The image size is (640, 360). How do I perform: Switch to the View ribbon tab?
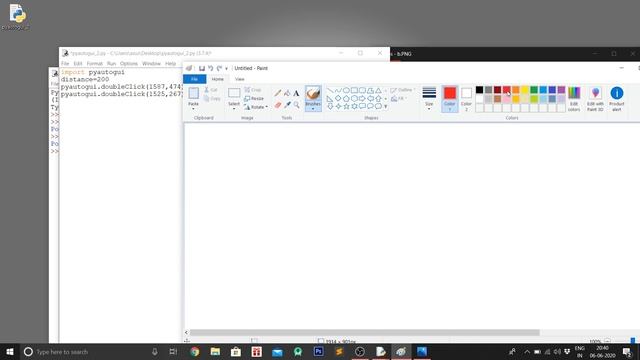tap(240, 79)
